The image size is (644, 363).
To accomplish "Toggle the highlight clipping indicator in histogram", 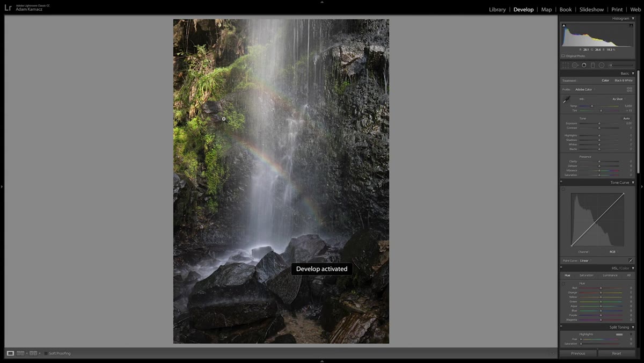I will point(632,25).
